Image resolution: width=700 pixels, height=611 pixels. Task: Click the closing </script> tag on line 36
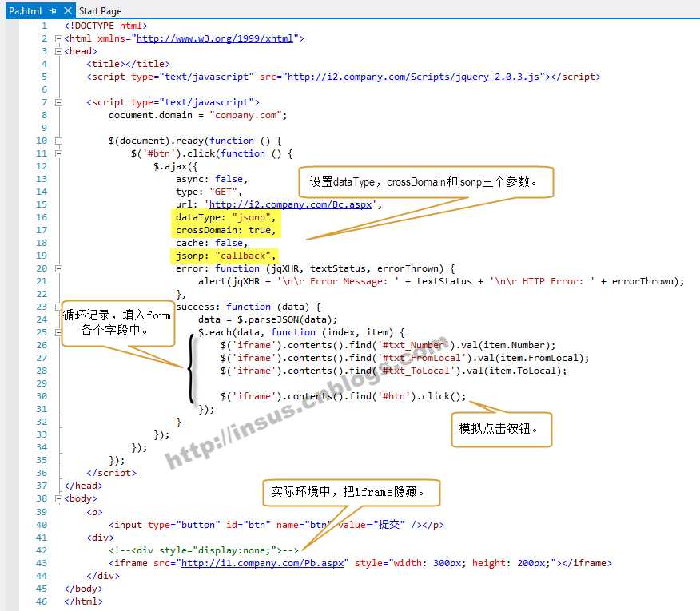click(x=112, y=473)
